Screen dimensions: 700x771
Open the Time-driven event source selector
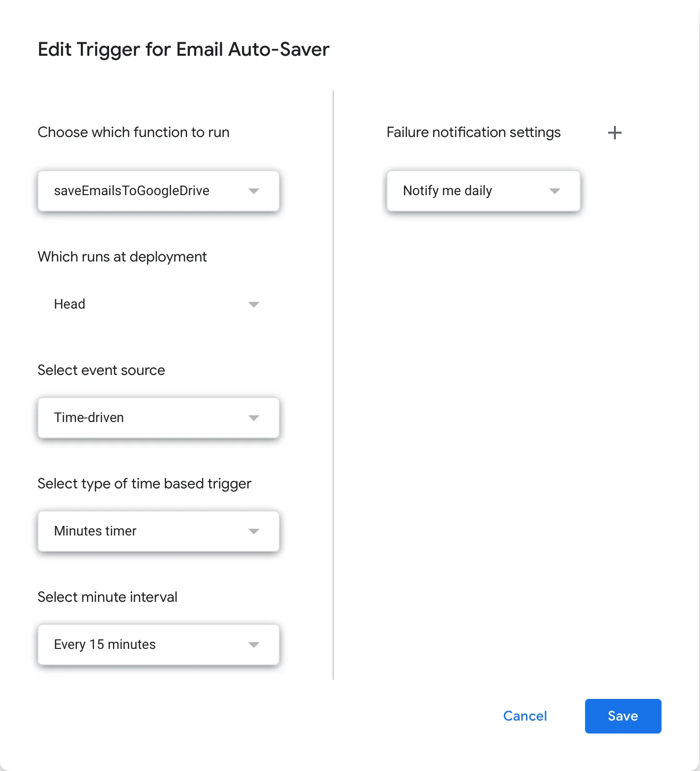click(x=144, y=418)
